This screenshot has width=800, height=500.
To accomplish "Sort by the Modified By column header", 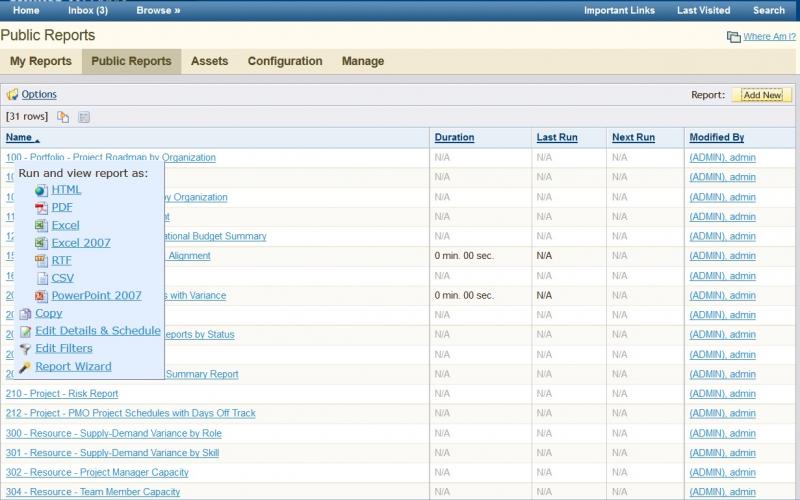I will [x=716, y=137].
